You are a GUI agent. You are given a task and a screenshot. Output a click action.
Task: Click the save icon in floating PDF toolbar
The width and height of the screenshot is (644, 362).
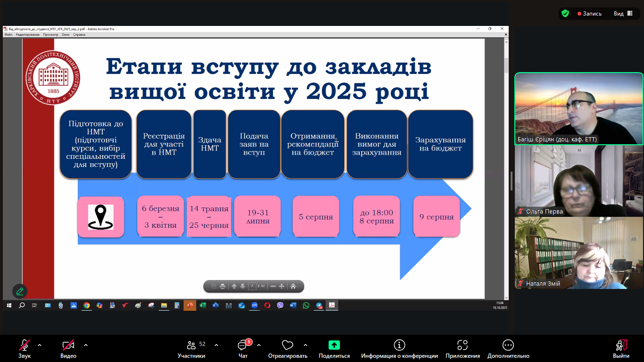(214, 286)
